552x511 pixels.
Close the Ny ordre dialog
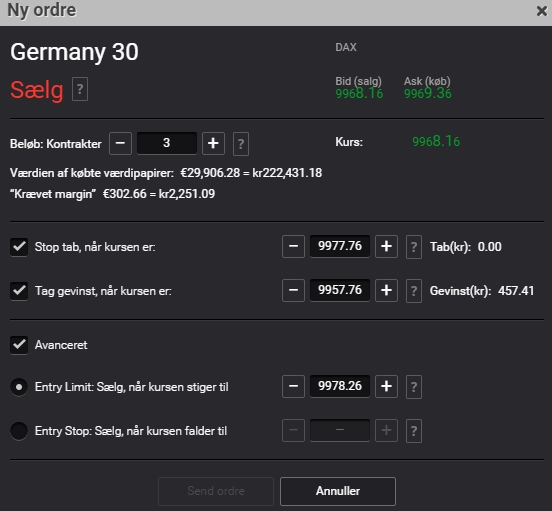(542, 11)
